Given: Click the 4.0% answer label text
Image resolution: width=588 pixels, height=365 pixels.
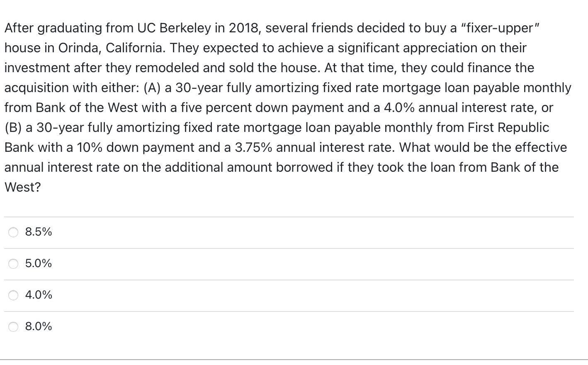Looking at the screenshot, I should pos(38,295).
